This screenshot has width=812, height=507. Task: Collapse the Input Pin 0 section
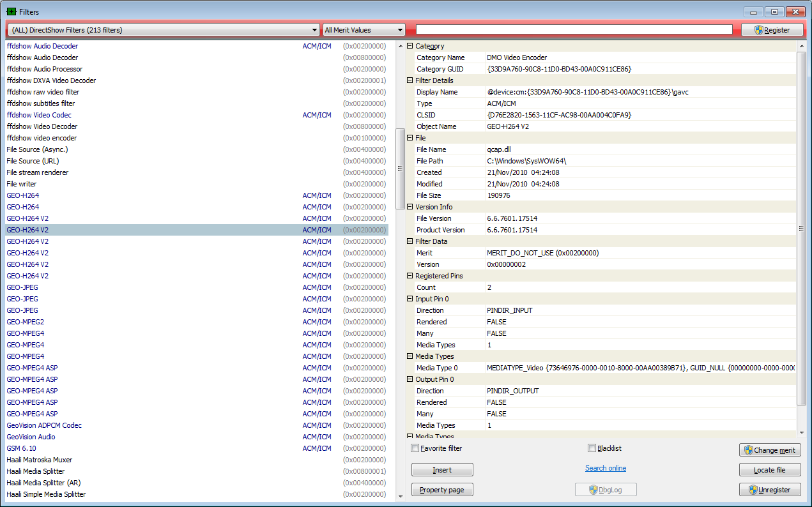pyautogui.click(x=410, y=299)
